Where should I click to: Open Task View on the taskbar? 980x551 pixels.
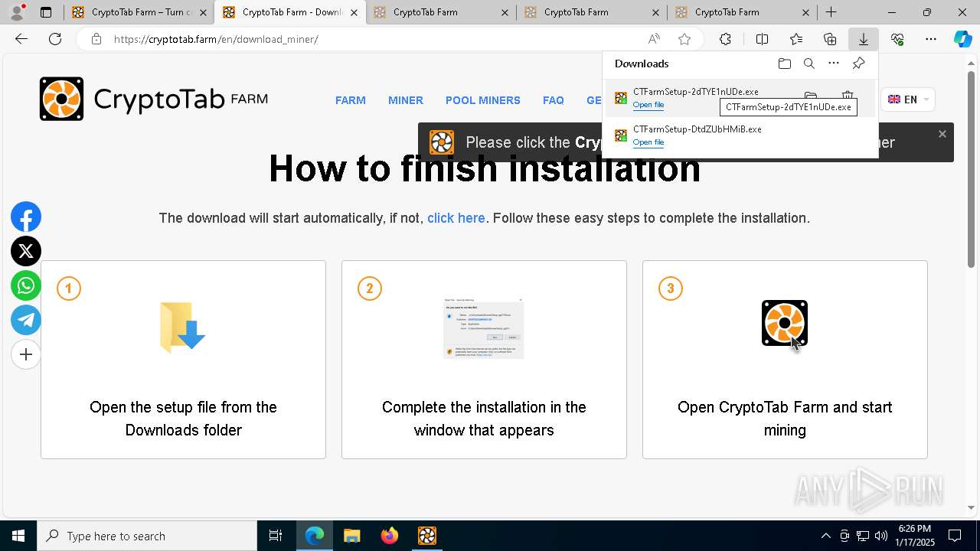[276, 536]
